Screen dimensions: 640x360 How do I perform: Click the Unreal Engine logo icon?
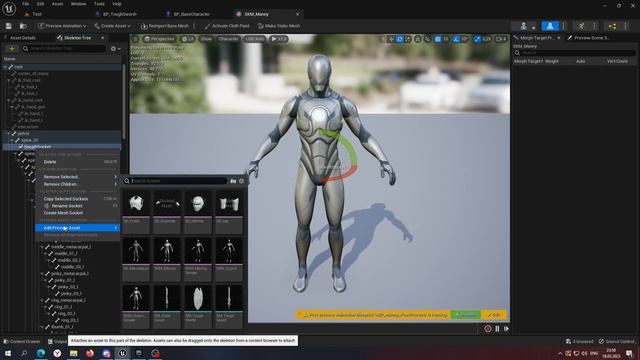(9, 8)
